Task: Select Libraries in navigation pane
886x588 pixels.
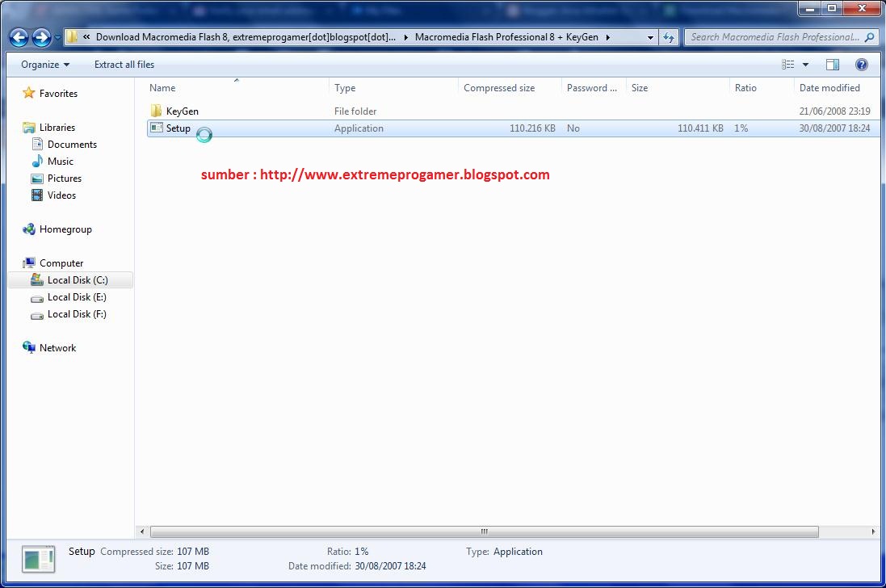Action: click(x=57, y=128)
